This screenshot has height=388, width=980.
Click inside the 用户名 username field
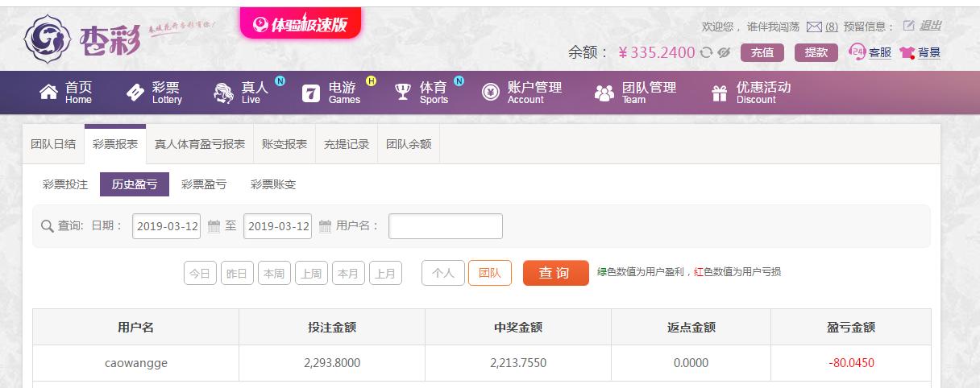[445, 226]
